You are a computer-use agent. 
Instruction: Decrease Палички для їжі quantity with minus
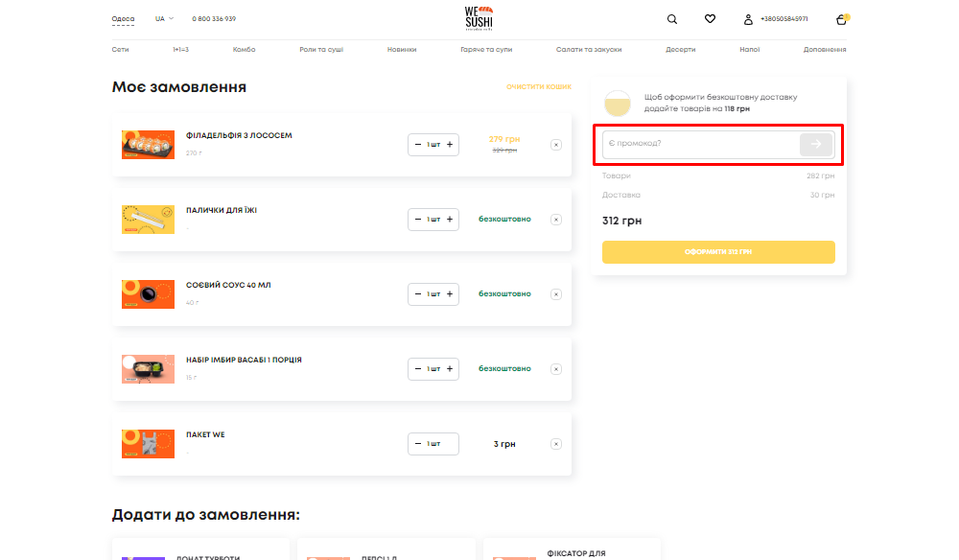click(418, 220)
